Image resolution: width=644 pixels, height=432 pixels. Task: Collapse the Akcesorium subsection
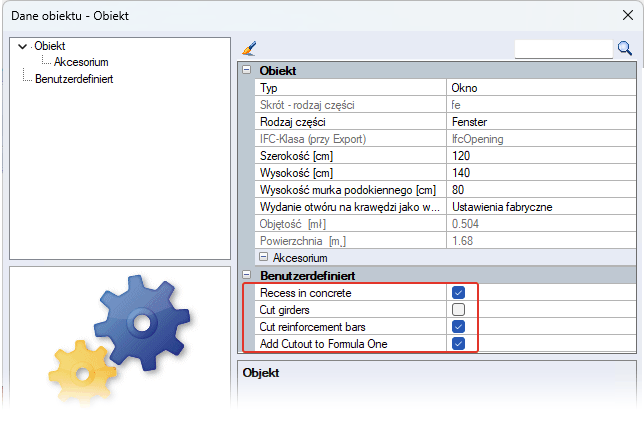264,258
